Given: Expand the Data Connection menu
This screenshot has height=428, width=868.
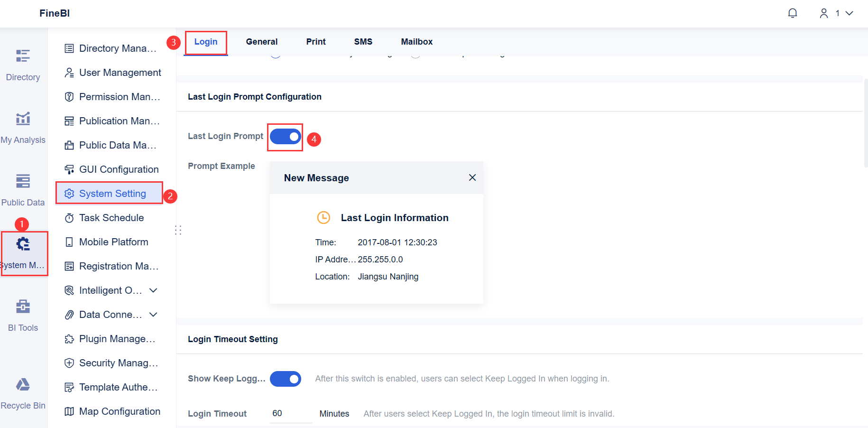Looking at the screenshot, I should click(153, 314).
